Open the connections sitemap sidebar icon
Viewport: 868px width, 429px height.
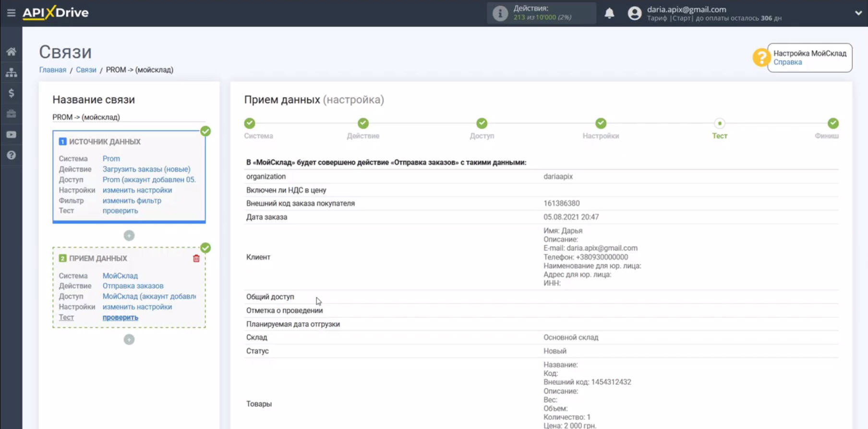point(11,72)
